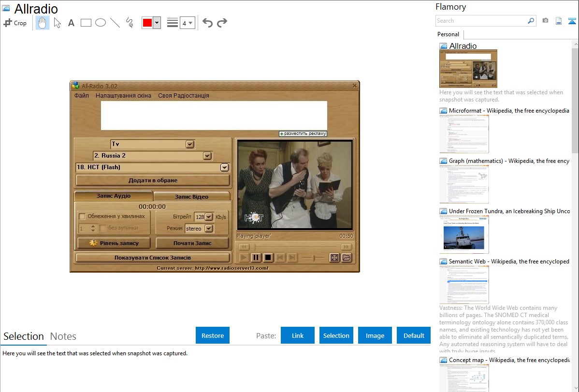Click the line thickness icon
This screenshot has width=579, height=392.
172,23
